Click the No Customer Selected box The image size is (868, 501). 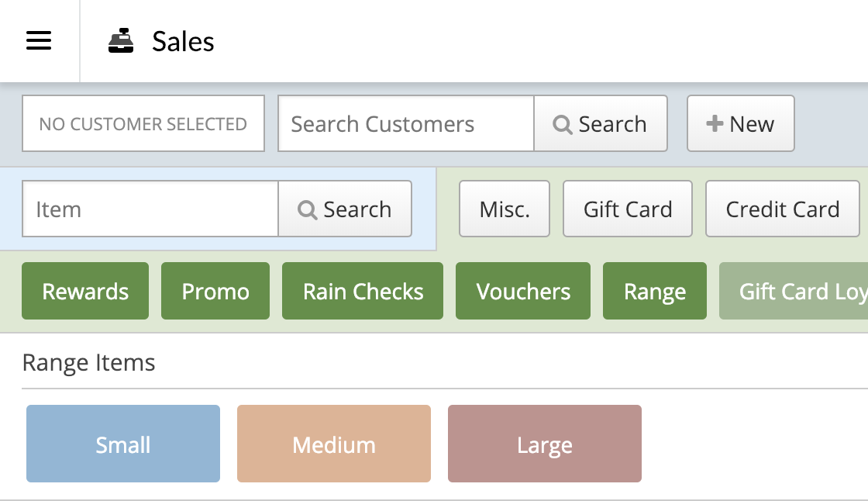click(143, 123)
